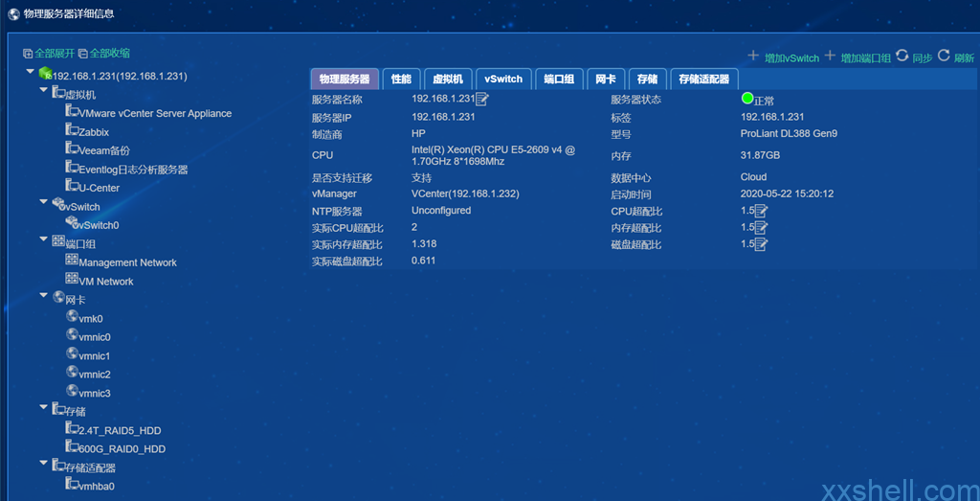980x501 pixels.
Task: Click the vSwitch0 switch icon
Action: [71, 222]
